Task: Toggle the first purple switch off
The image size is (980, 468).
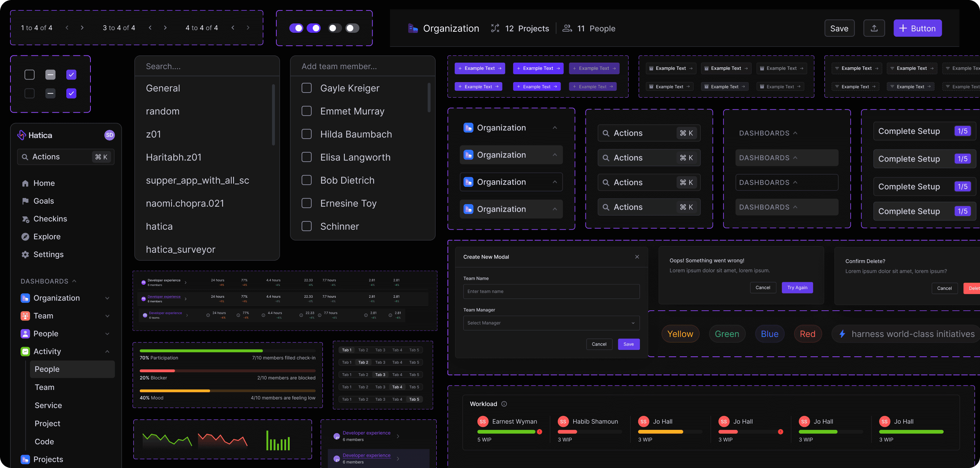Action: click(x=297, y=28)
